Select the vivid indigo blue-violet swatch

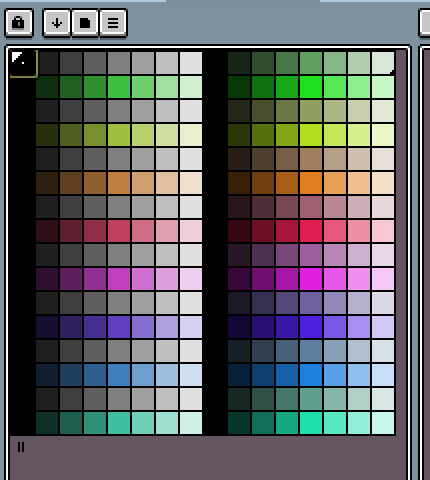311,327
